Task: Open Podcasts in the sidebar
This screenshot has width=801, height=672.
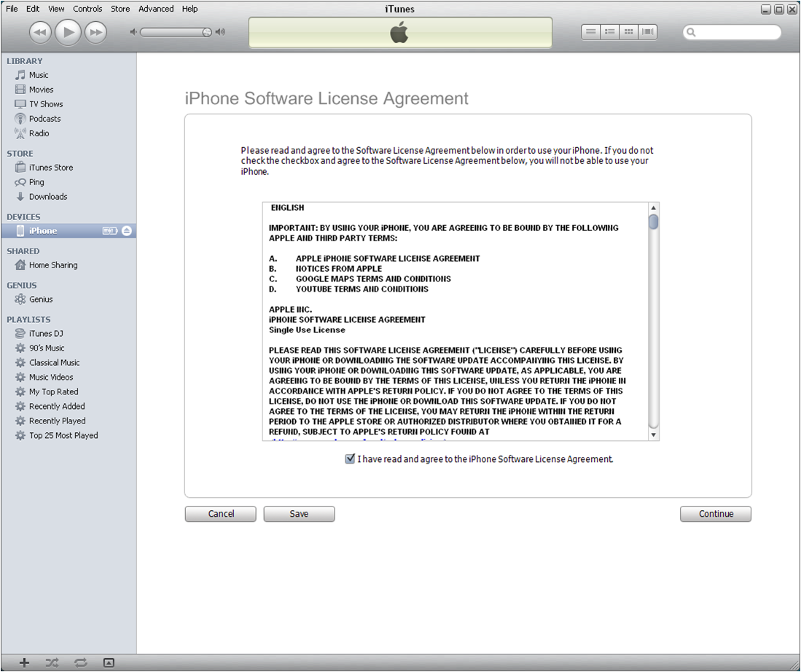Action: point(69,119)
